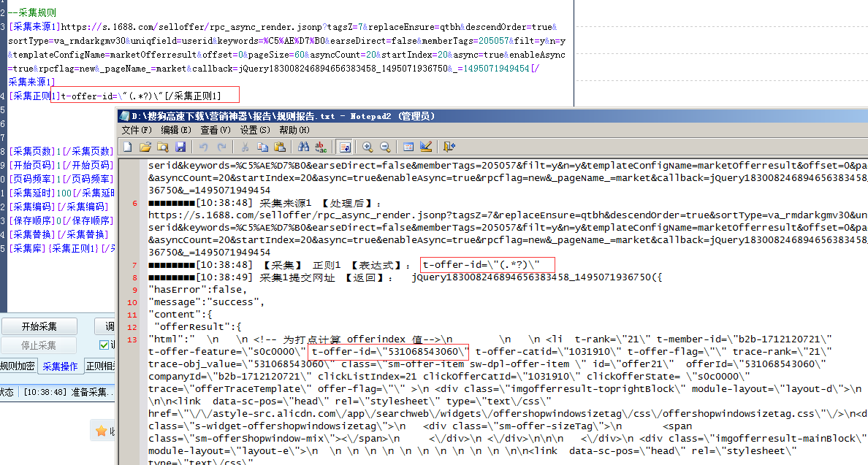Click the Zoom in magnifier icon
This screenshot has width=868, height=465.
[x=368, y=147]
